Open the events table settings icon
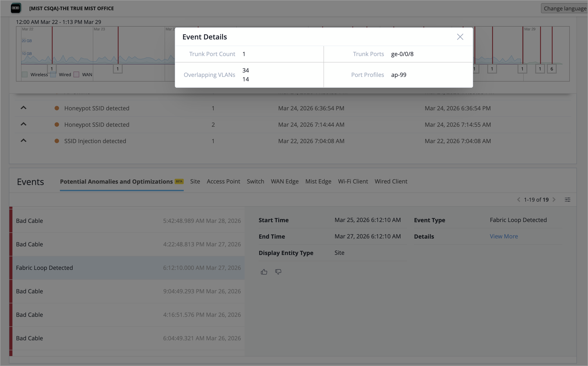 (x=567, y=200)
